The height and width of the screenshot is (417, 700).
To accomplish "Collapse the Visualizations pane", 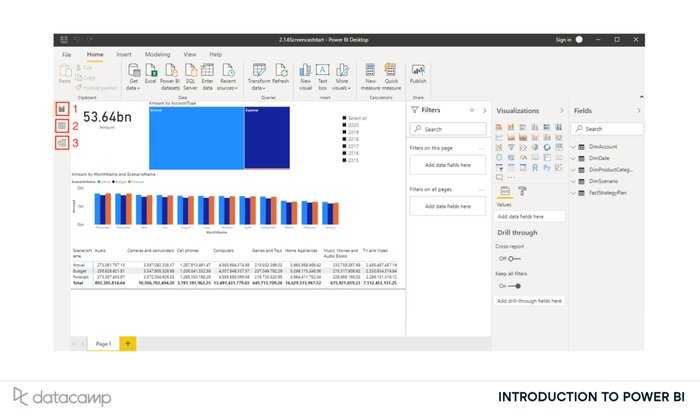I will pyautogui.click(x=561, y=110).
